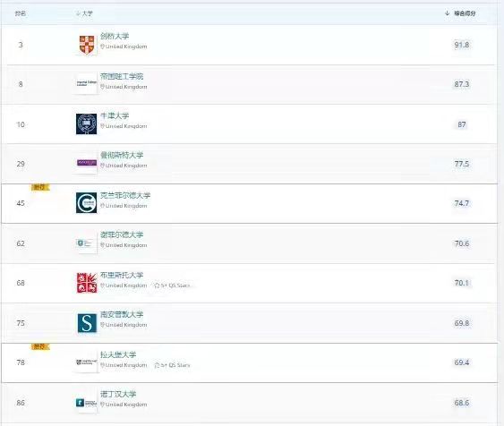The width and height of the screenshot is (504, 426).
Task: Click the 排名 column header
Action: click(x=21, y=13)
